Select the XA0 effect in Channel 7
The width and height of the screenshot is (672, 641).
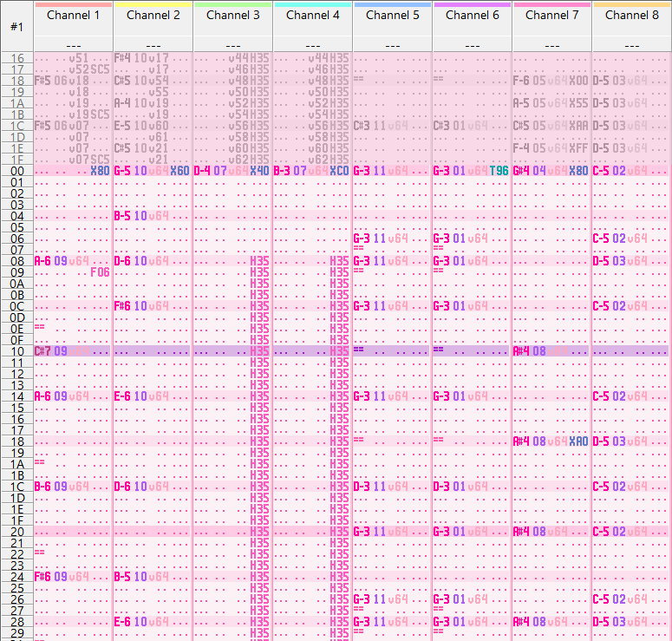pos(578,442)
